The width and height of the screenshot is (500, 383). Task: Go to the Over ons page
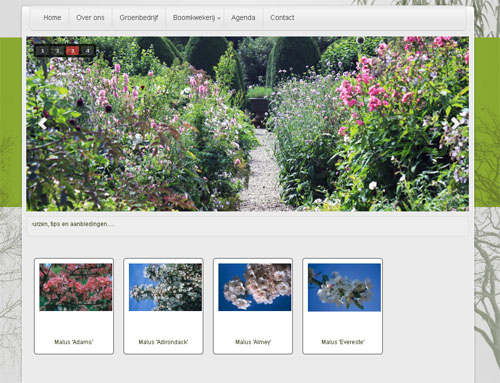tap(90, 18)
